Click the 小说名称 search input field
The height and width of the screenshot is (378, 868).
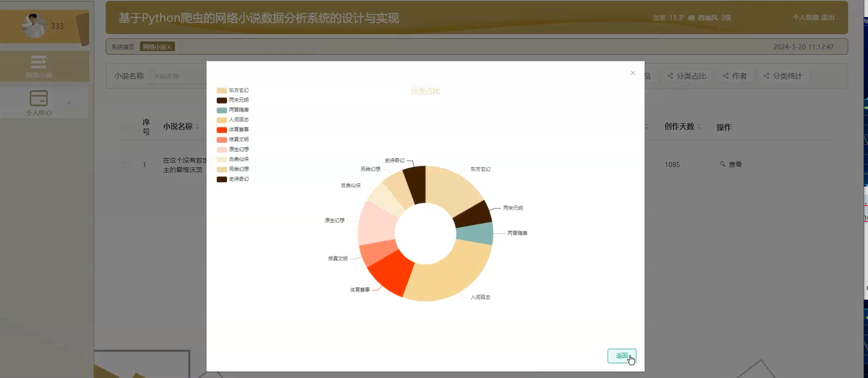pyautogui.click(x=174, y=75)
